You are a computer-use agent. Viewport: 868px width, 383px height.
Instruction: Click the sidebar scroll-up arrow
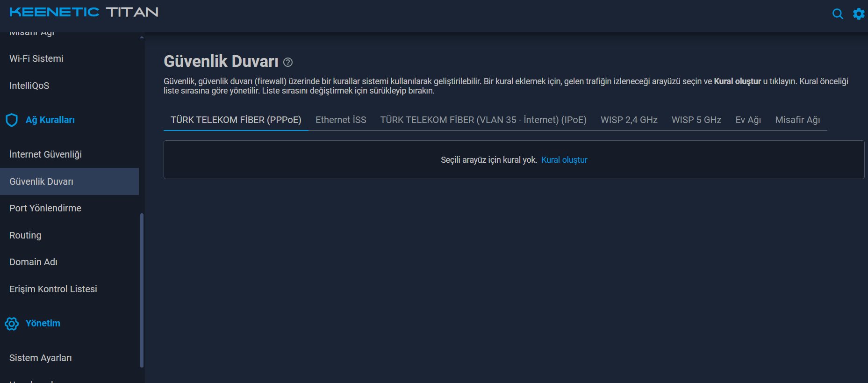point(142,37)
